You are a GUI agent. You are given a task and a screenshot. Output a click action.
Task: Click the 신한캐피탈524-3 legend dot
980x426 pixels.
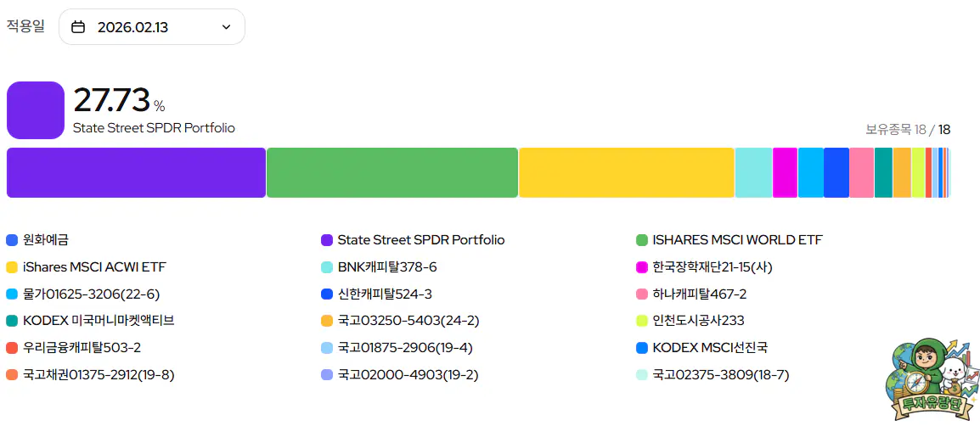click(x=327, y=294)
